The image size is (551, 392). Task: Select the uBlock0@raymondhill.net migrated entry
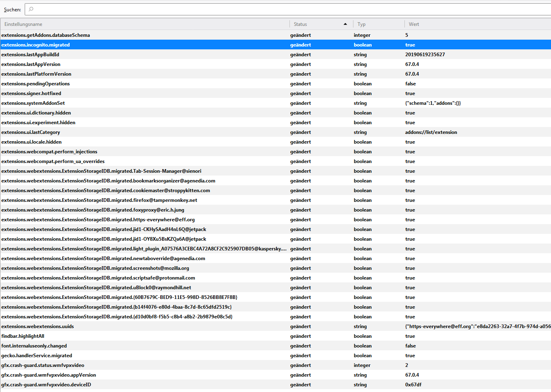click(96, 288)
